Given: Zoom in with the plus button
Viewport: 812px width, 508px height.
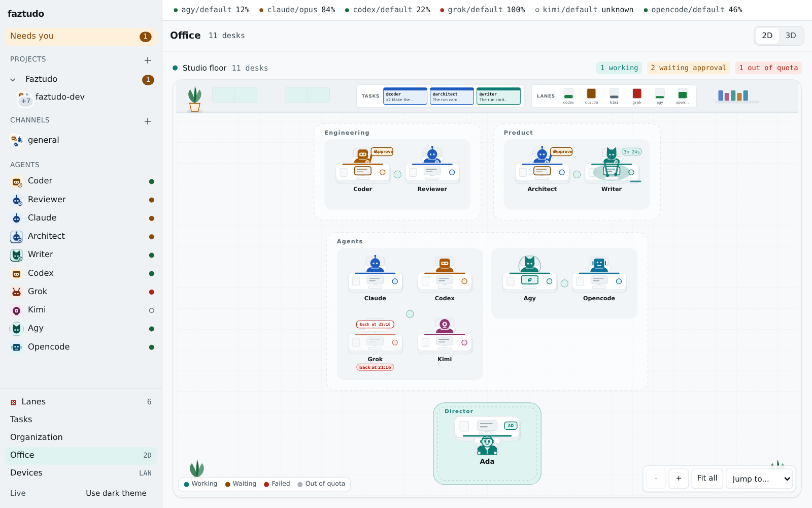Looking at the screenshot, I should coord(679,478).
